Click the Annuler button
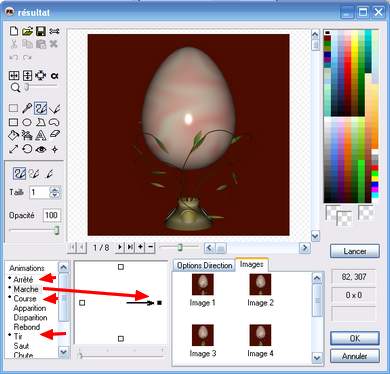Screen dimensions: 390x374 [355, 356]
